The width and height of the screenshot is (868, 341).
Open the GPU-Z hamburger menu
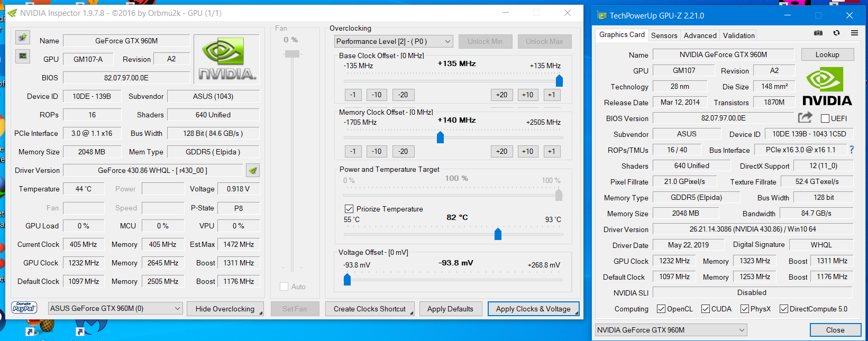[x=854, y=33]
